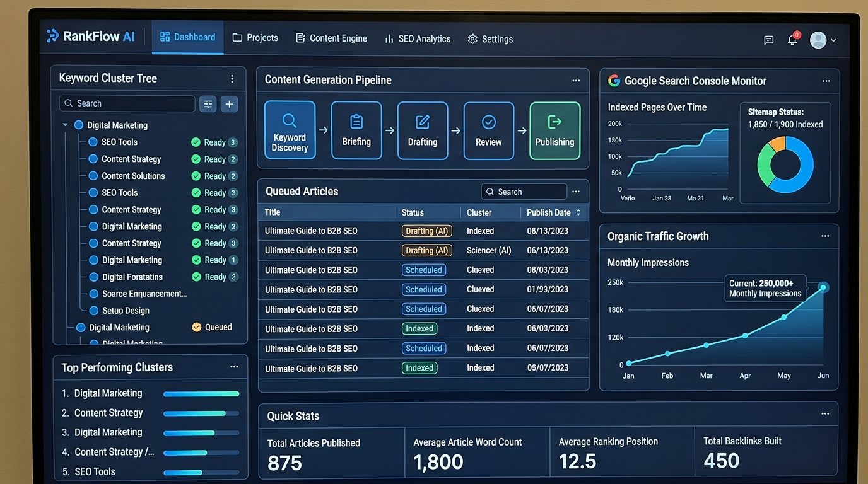Open the notifications bell icon
Image resolution: width=868 pixels, height=484 pixels.
click(792, 40)
